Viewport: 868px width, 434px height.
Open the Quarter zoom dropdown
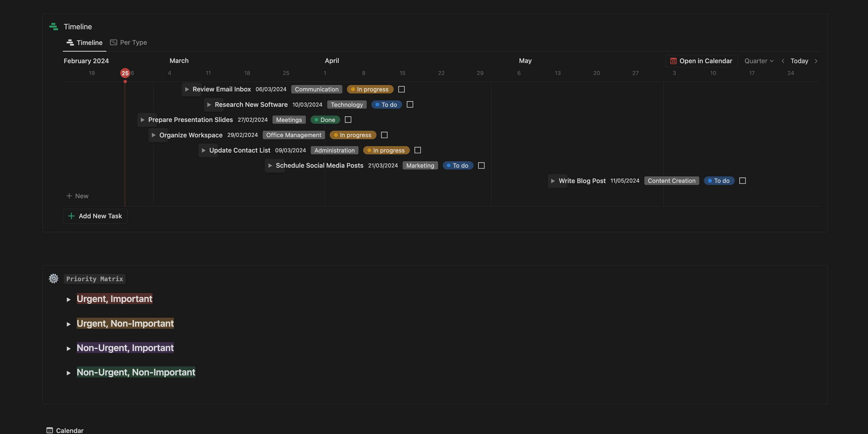click(759, 61)
